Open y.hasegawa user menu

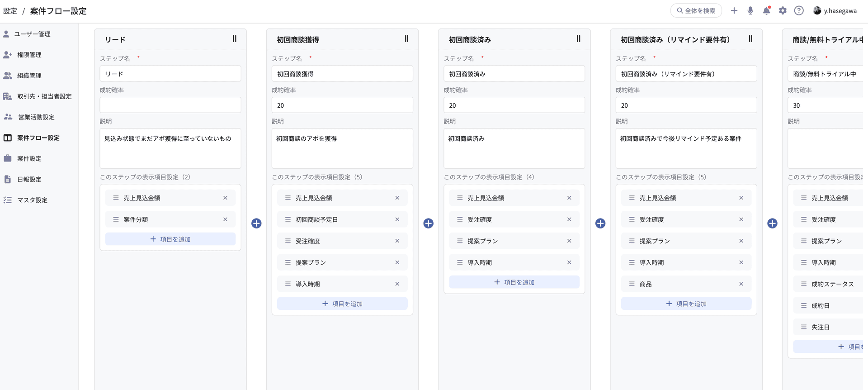(835, 11)
